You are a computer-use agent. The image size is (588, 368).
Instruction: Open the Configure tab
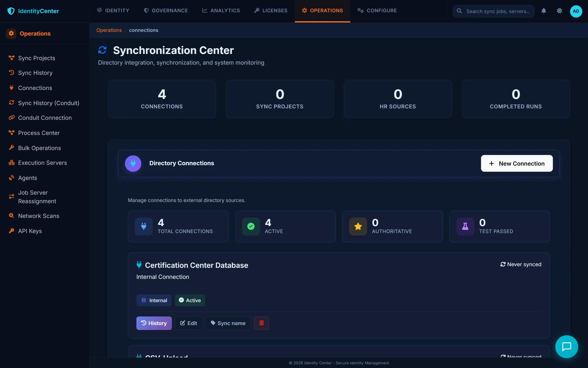(x=377, y=11)
